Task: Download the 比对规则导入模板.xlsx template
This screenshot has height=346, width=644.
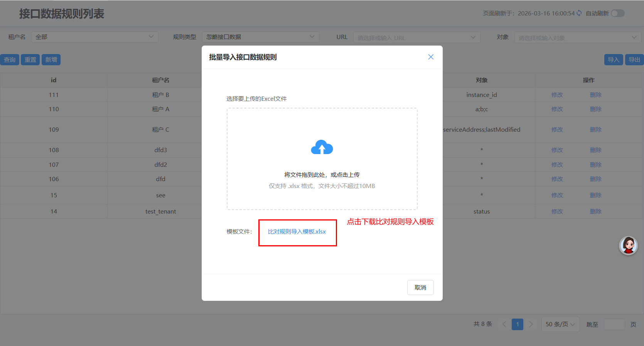Action: (x=297, y=232)
